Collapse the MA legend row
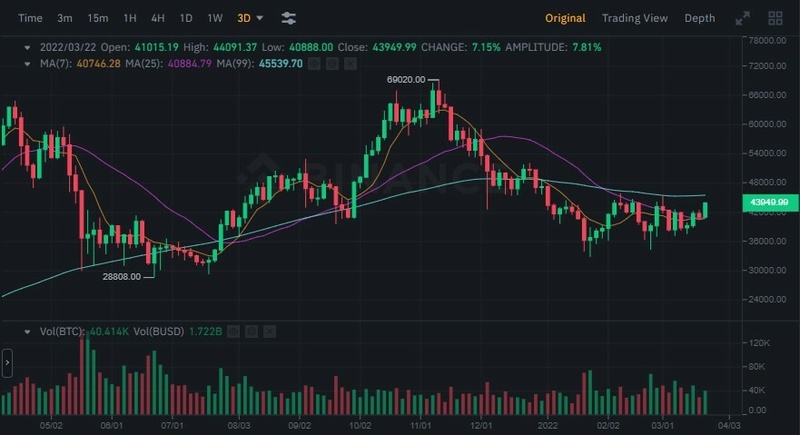This screenshot has width=800, height=435. pyautogui.click(x=26, y=63)
